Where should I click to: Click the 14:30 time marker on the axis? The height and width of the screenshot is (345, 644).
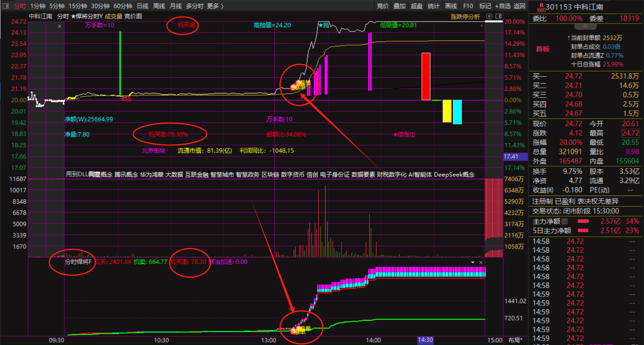click(425, 340)
